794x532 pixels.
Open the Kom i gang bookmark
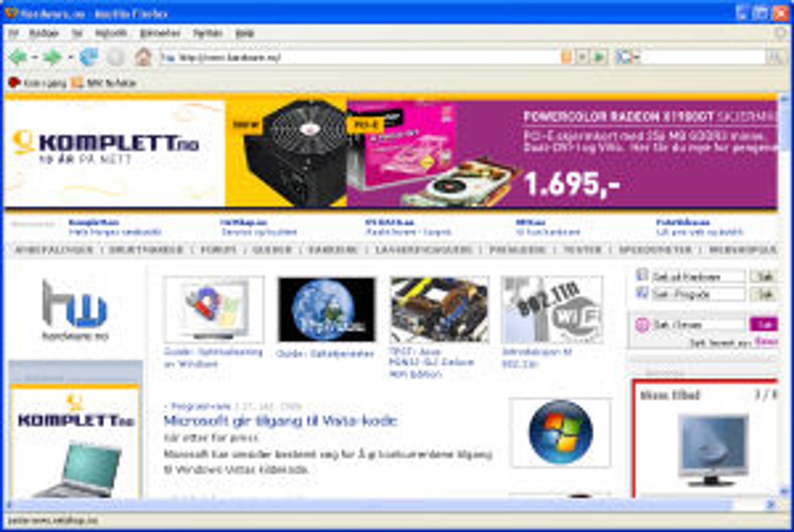coord(37,83)
